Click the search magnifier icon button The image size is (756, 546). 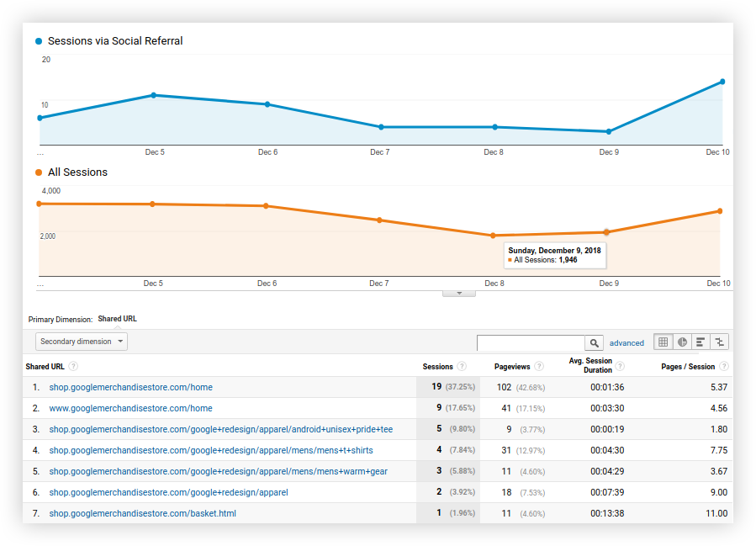point(594,343)
